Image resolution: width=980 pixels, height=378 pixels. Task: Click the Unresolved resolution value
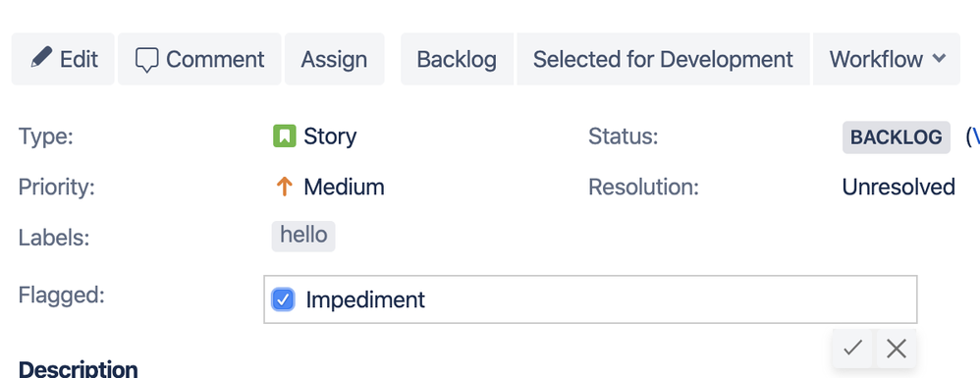(x=898, y=187)
